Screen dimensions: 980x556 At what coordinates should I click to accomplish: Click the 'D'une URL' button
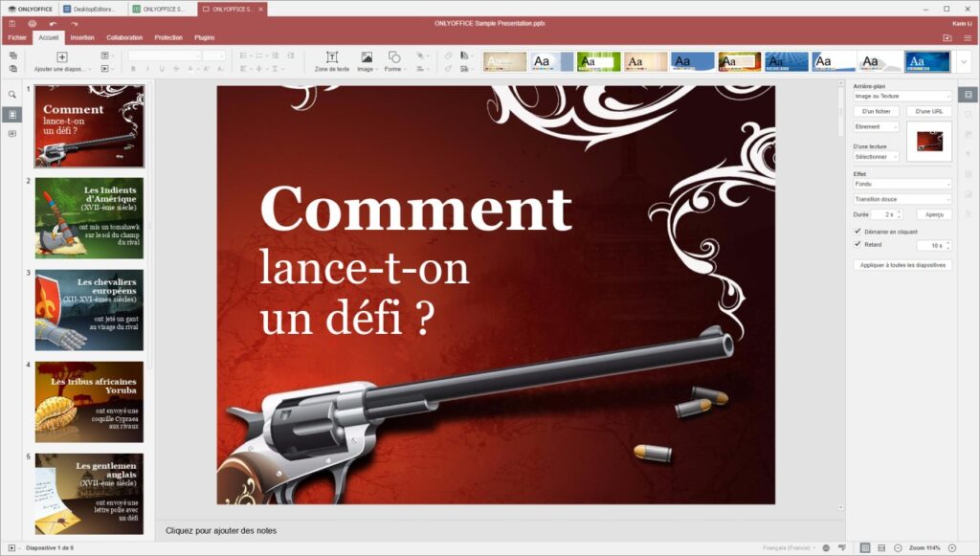(x=928, y=111)
